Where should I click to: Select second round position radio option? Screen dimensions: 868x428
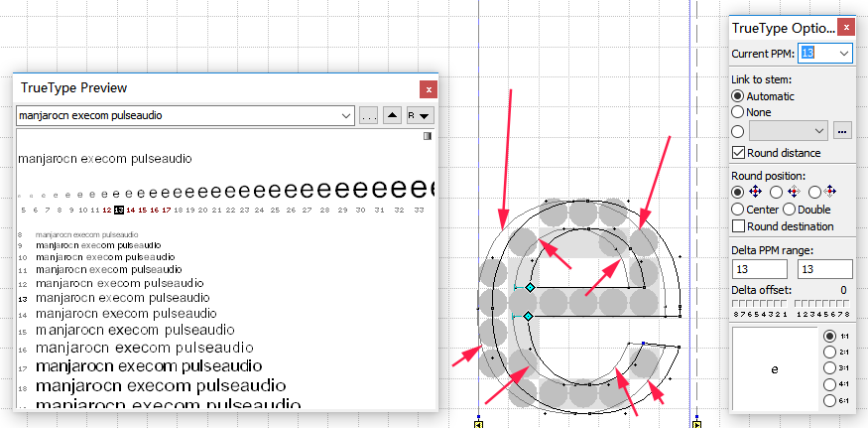pos(777,193)
